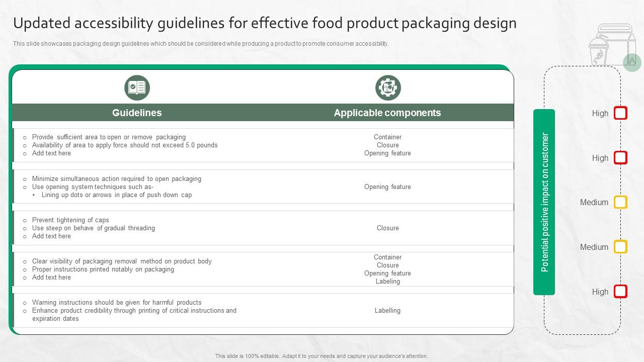Click 'Warning instructions should be given for harmful products'
The width and height of the screenshot is (644, 362).
(x=117, y=302)
